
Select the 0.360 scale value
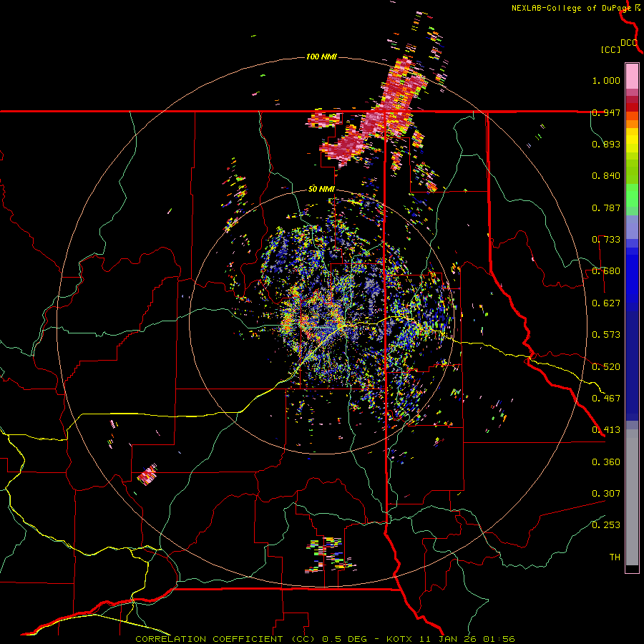[606, 462]
